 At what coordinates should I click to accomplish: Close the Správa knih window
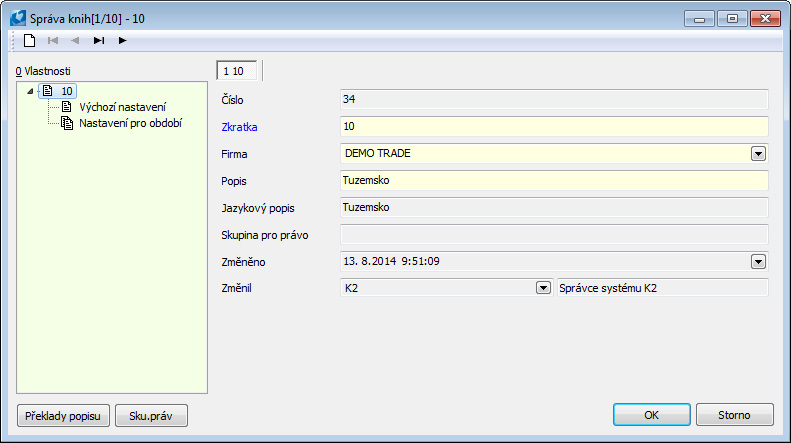tap(765, 19)
